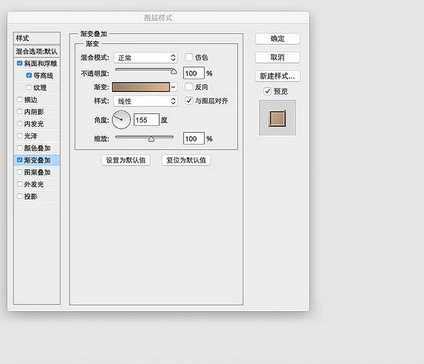
Task: Open the gradient picker arrow
Action: [173, 87]
